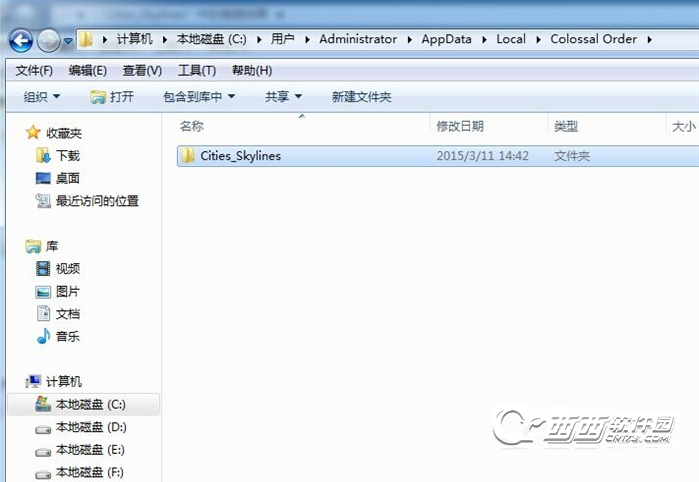
Task: Jump to 本地磁盘 (C:) in address bar
Action: pyautogui.click(x=211, y=39)
